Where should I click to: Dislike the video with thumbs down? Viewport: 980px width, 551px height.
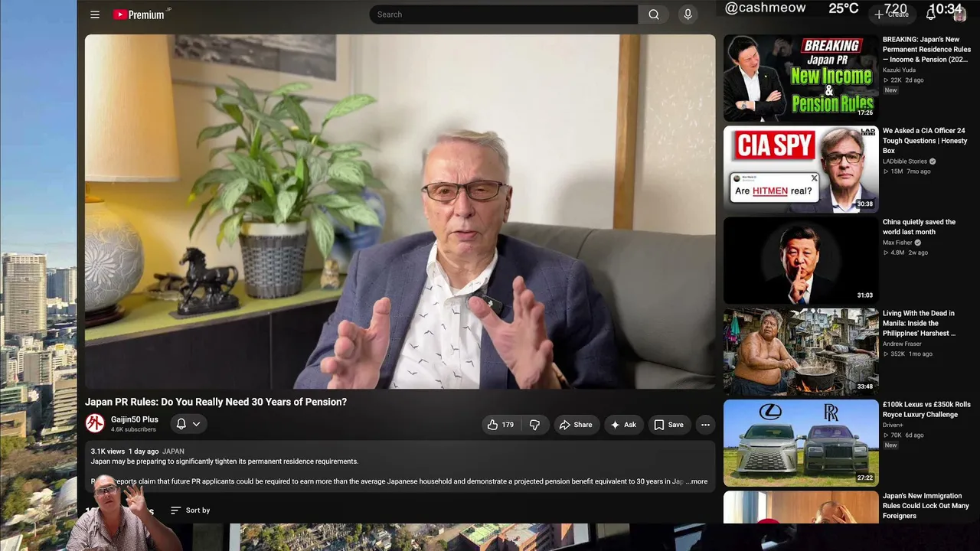535,425
